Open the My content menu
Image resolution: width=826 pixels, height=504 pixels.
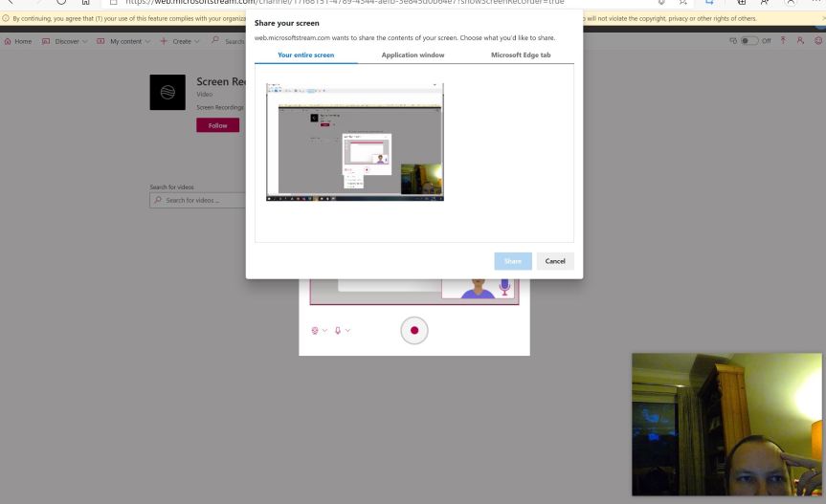point(123,41)
